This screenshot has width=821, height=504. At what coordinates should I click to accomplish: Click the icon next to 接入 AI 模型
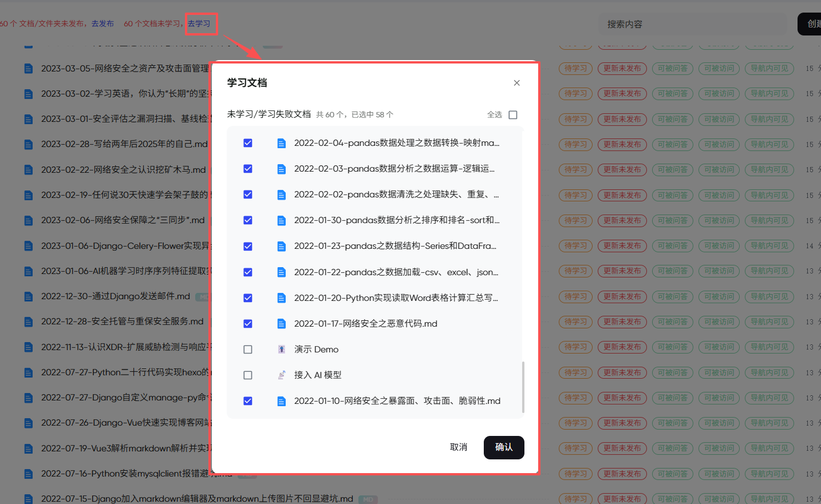[x=282, y=375]
